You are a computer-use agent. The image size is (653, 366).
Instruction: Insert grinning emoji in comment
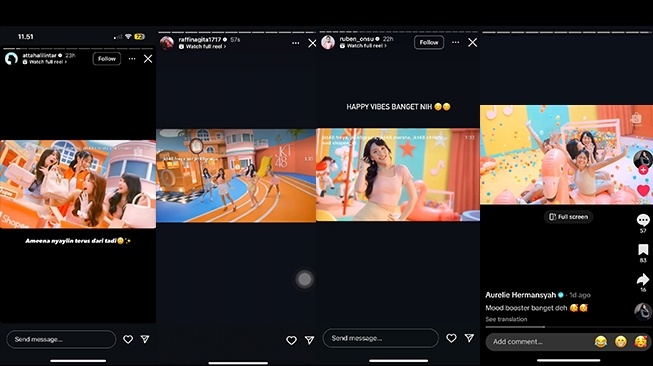click(621, 342)
